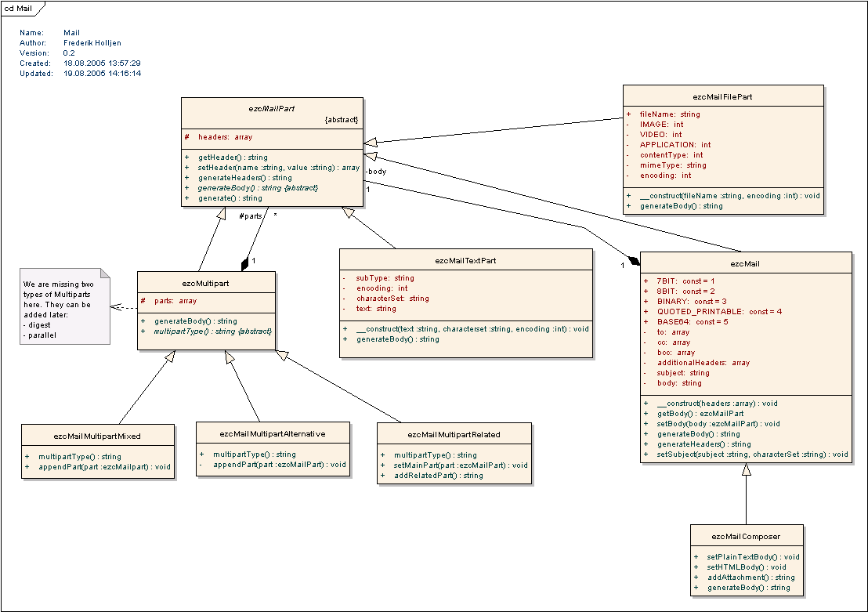Select the ezcMailFilePart class header
The height and width of the screenshot is (612, 868).
pos(723,96)
